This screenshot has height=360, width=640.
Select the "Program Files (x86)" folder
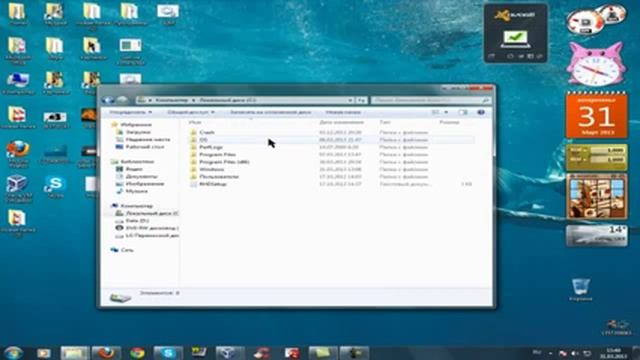click(224, 162)
